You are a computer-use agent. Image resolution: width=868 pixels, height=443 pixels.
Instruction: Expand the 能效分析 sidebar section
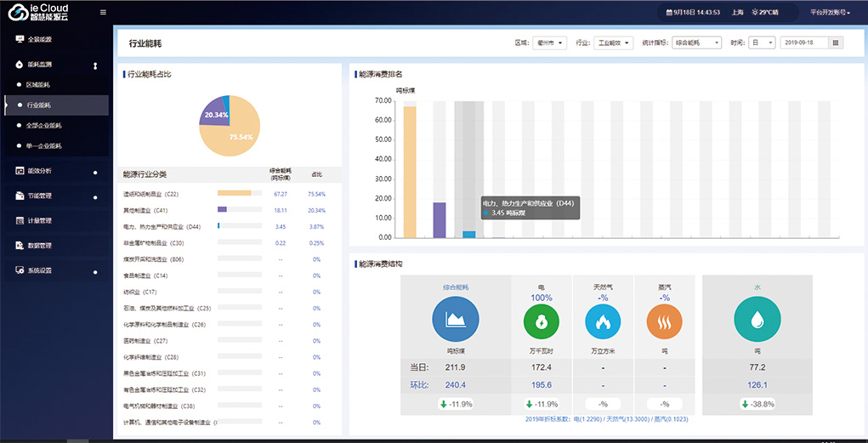tap(40, 171)
